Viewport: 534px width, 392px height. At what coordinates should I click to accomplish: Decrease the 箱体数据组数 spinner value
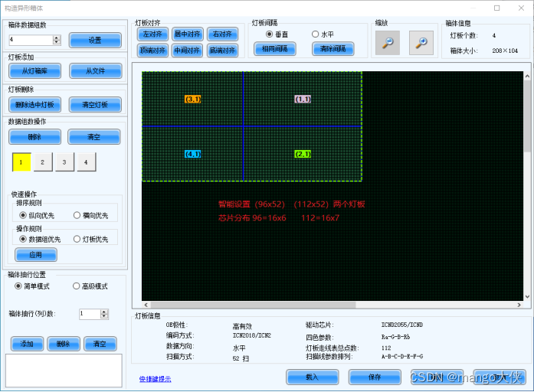point(57,42)
